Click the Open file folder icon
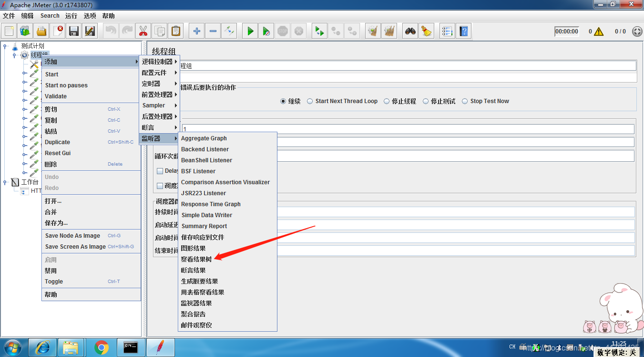644x357 pixels. (41, 31)
